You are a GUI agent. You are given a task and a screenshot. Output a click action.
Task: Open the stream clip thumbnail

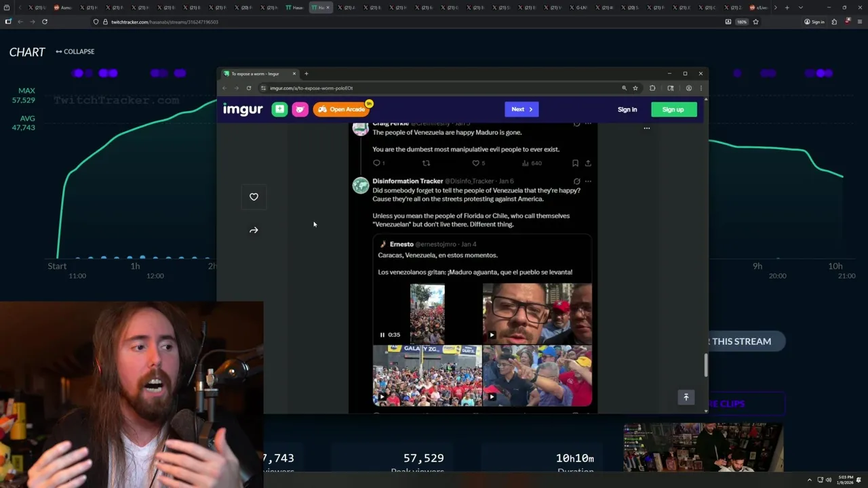click(x=703, y=447)
